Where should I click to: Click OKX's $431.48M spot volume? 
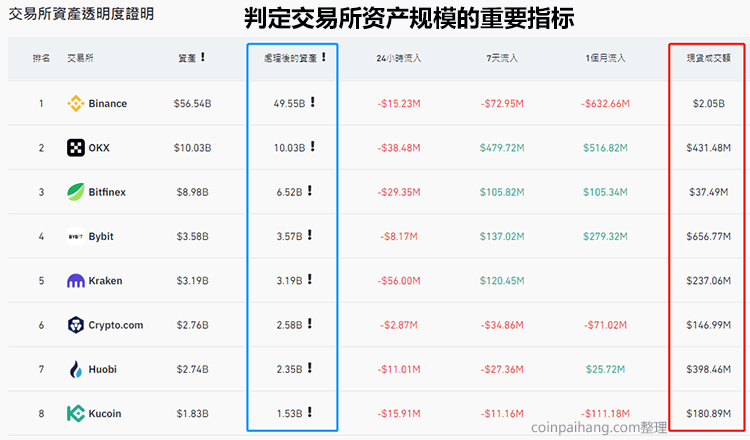click(708, 148)
